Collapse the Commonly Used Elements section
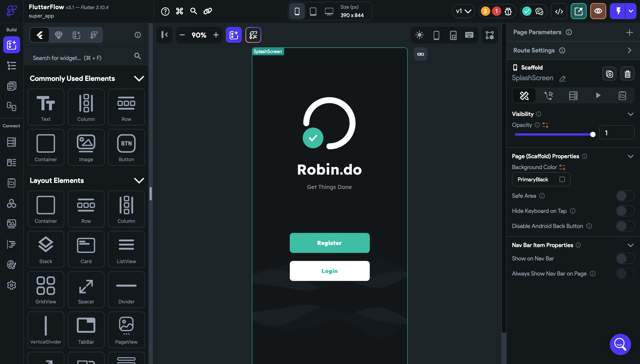The image size is (640, 364). [x=139, y=78]
